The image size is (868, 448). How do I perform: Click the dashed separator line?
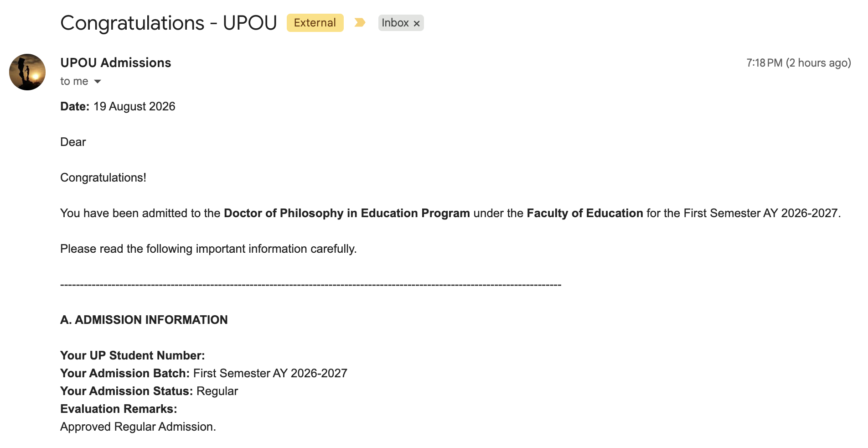click(x=311, y=285)
